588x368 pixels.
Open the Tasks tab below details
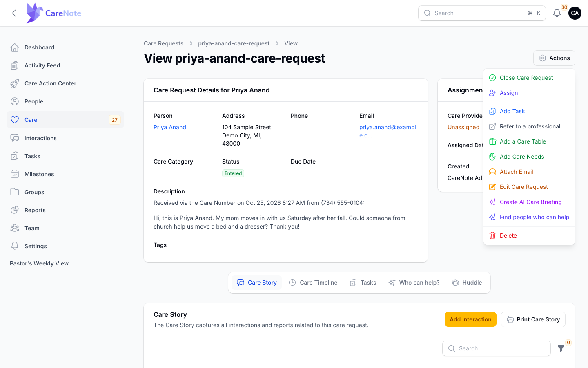pos(363,283)
